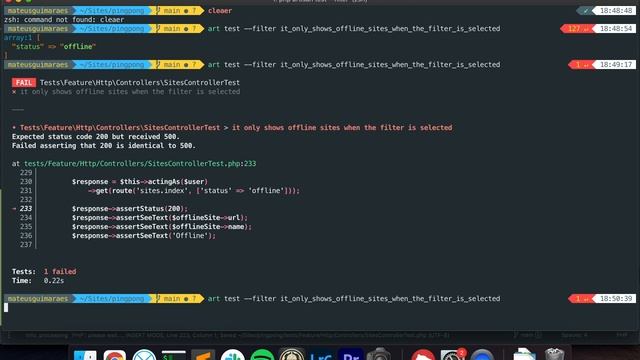
Task: Click the "status" => "offline" output line
Action: click(x=54, y=47)
